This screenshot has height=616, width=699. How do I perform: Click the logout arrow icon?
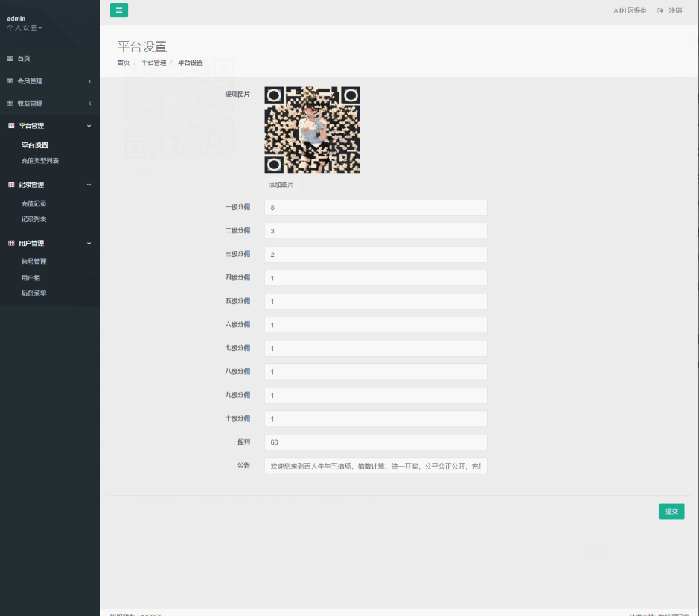[x=660, y=10]
